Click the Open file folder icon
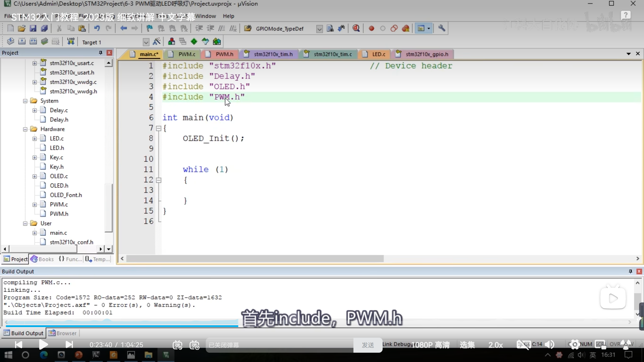This screenshot has width=644, height=362. [x=22, y=28]
